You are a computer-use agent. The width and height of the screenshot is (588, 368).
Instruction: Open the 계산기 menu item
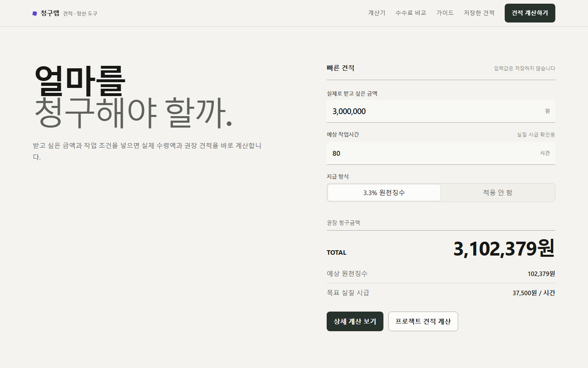376,13
